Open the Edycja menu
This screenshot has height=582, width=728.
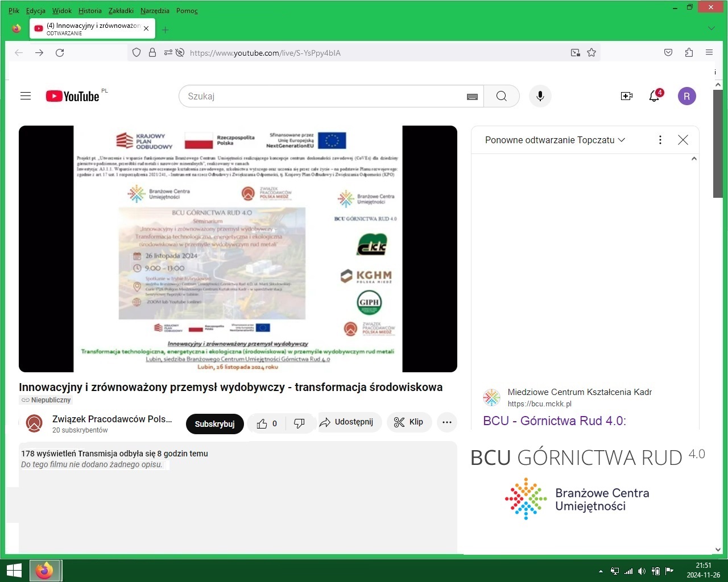36,10
